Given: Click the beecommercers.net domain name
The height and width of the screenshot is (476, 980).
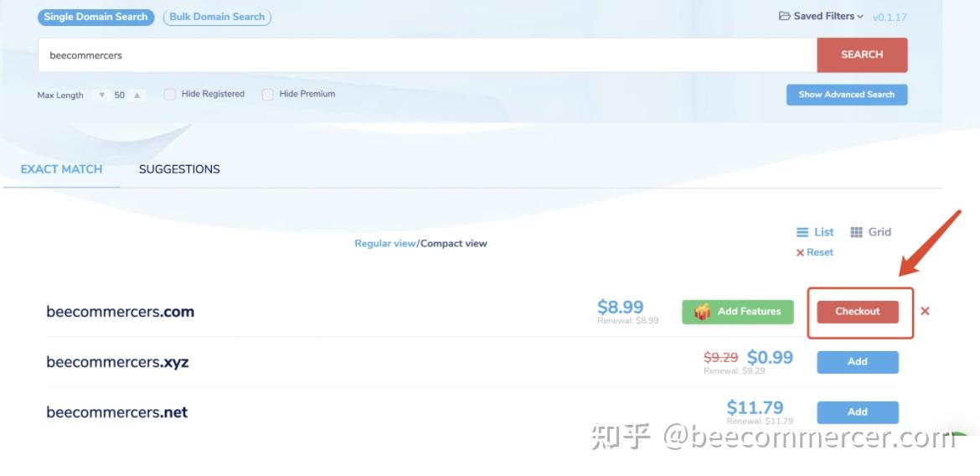Looking at the screenshot, I should click(117, 412).
